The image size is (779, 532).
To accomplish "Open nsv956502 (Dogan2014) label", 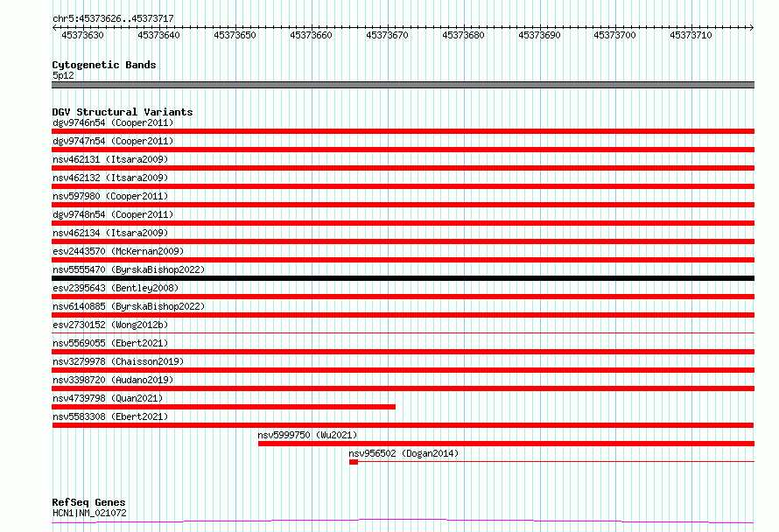I will tap(404, 453).
